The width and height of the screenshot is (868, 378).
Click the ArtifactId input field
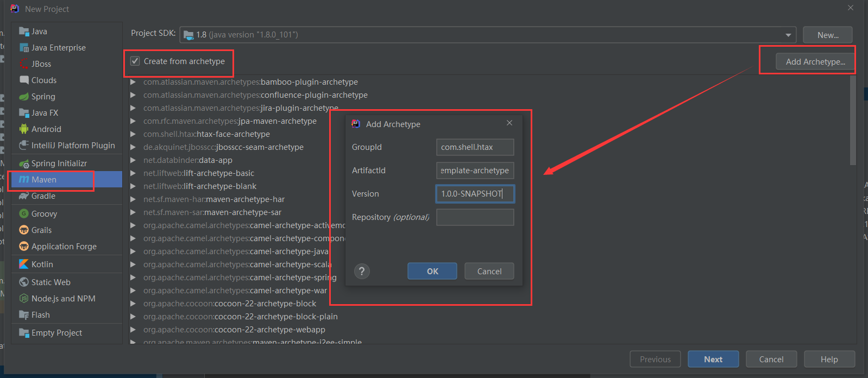(475, 171)
